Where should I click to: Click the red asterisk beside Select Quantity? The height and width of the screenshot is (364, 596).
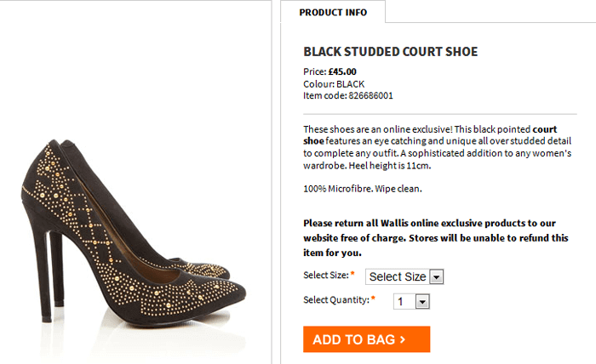click(x=373, y=299)
